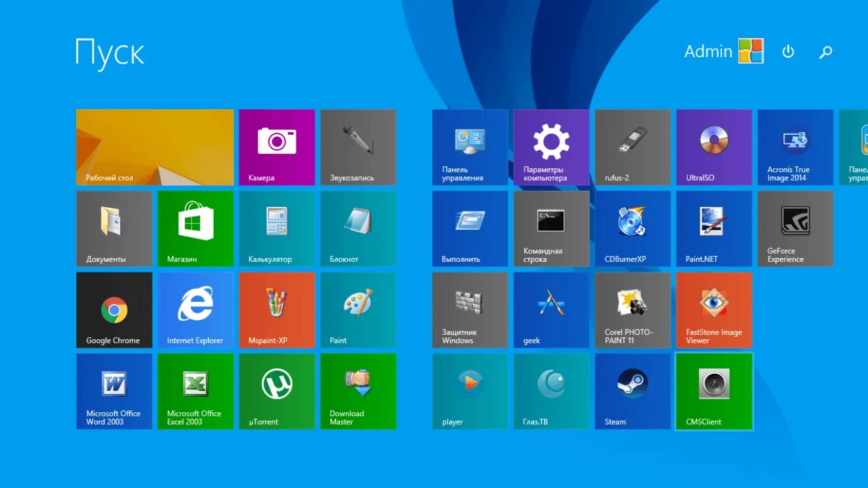Launch the Камера tile

click(277, 147)
